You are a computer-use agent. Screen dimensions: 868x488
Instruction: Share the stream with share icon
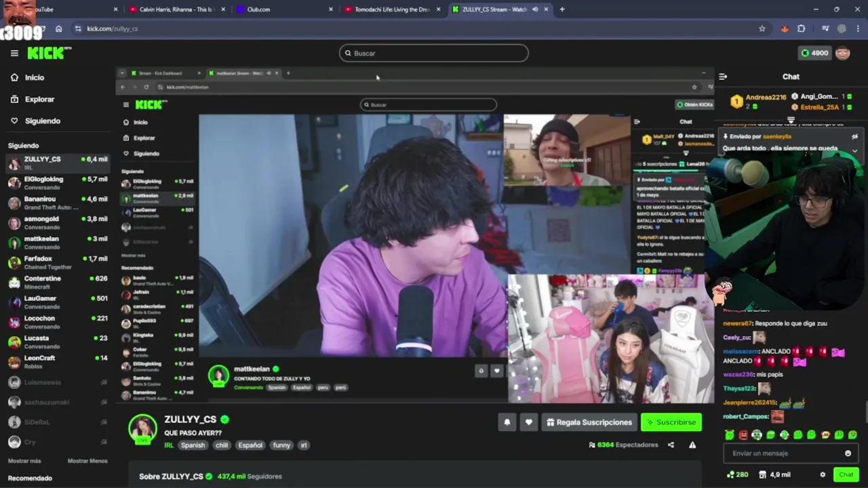point(671,445)
